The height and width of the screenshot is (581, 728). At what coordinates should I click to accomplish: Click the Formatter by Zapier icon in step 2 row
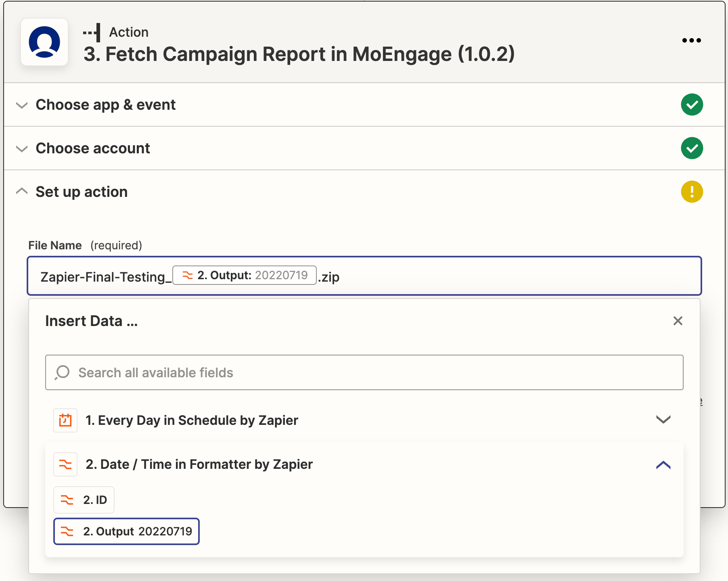coord(65,464)
